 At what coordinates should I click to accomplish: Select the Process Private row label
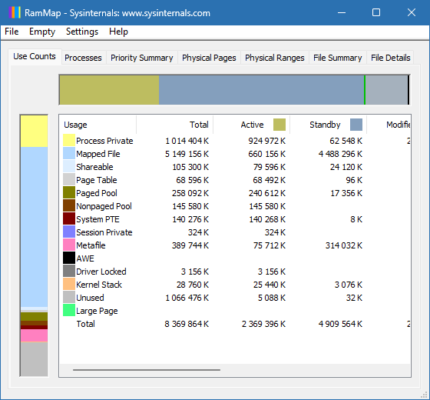[x=104, y=141]
